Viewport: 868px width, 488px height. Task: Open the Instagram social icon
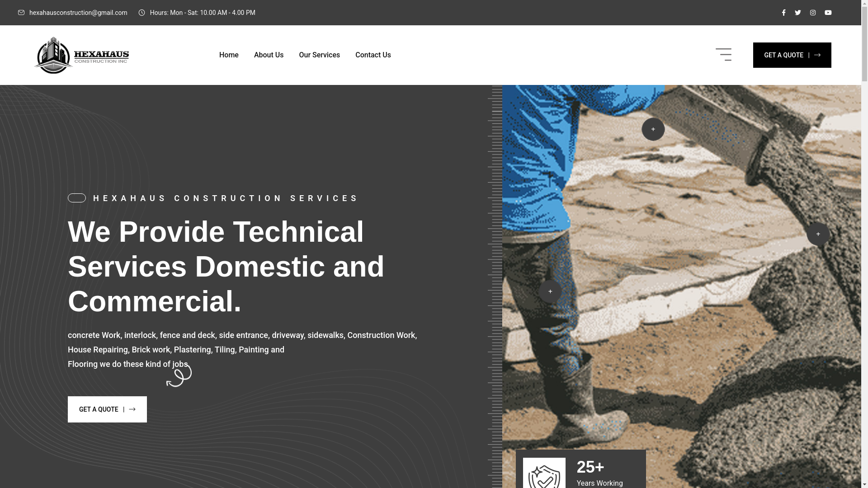coord(813,13)
